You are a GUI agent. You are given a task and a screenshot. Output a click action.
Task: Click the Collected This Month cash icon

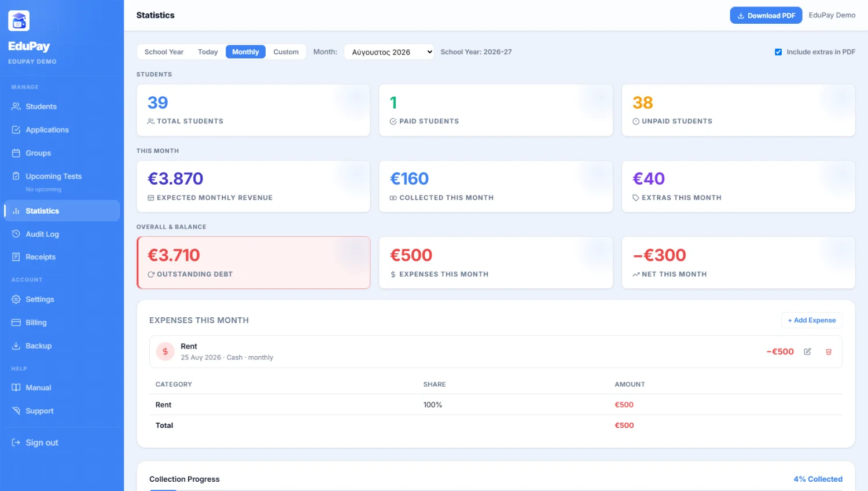(x=393, y=197)
